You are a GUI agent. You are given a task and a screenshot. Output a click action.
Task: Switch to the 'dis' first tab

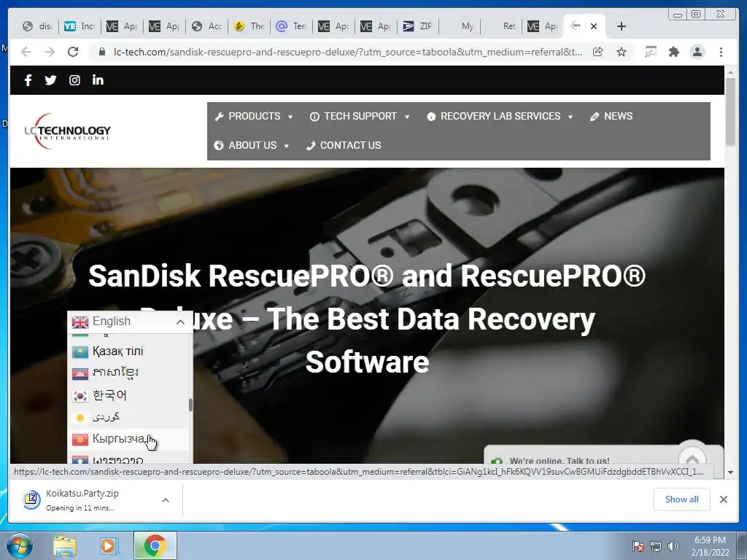pos(37,26)
